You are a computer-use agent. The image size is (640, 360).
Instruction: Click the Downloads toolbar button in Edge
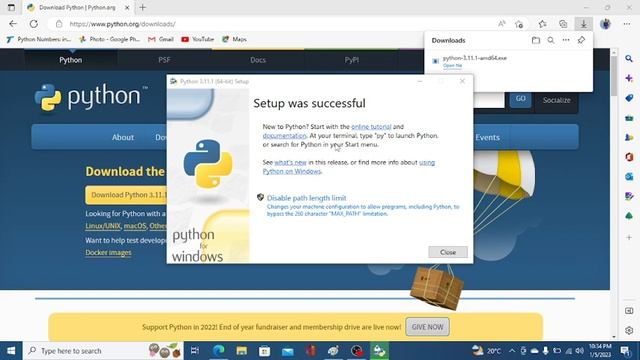tap(584, 24)
